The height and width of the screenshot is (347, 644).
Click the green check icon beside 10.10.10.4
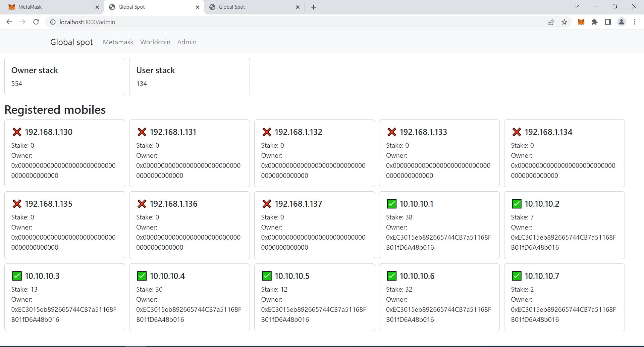click(x=142, y=276)
